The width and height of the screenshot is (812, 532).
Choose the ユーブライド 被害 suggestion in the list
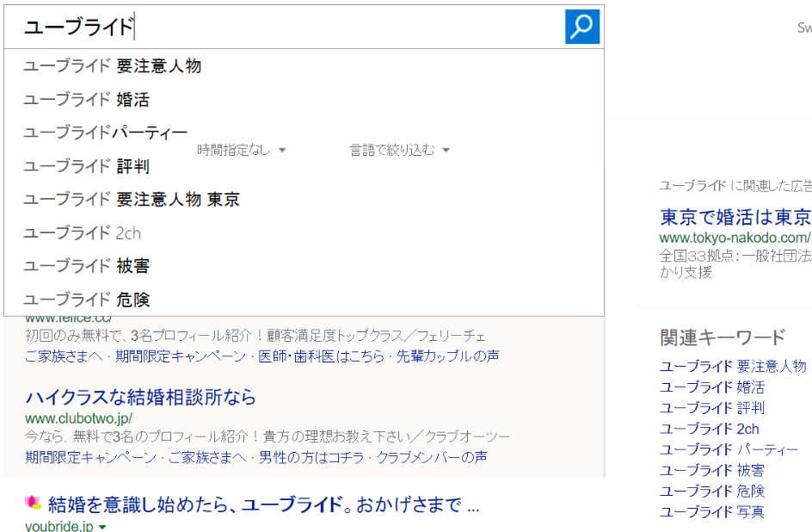coord(86,266)
